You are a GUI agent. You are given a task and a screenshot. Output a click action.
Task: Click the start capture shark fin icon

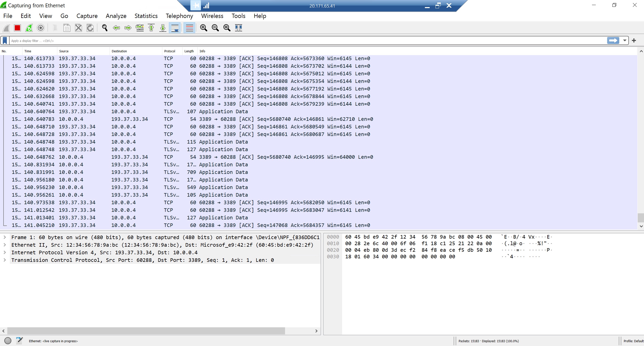pos(6,28)
